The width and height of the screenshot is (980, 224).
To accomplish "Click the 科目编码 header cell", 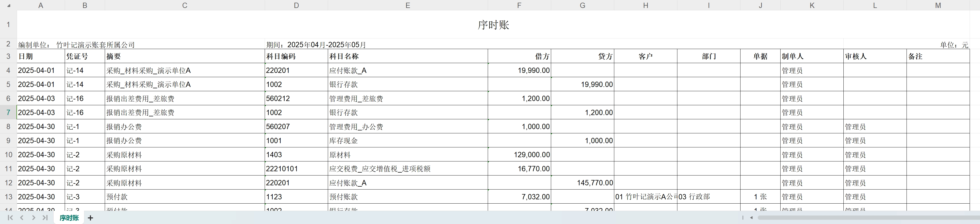I will tap(296, 56).
